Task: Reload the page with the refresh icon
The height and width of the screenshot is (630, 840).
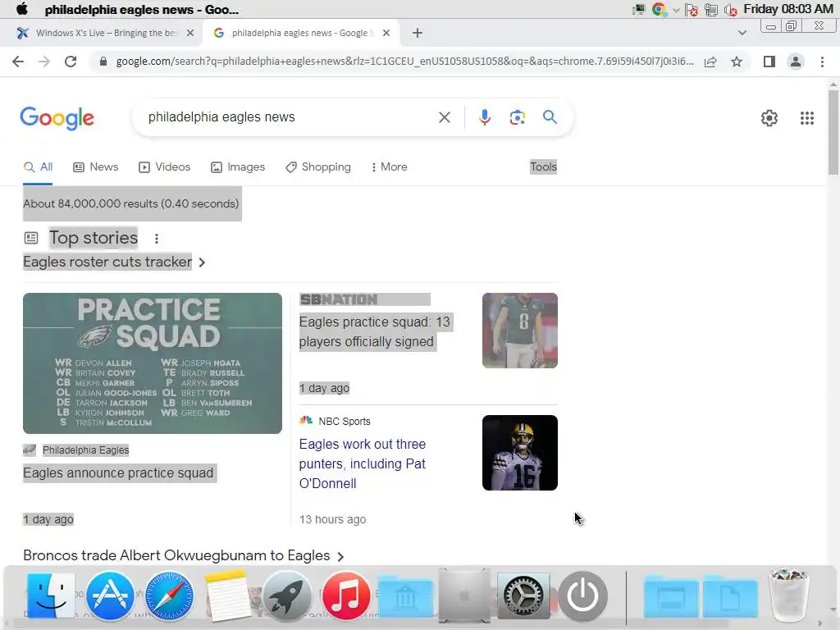Action: pyautogui.click(x=71, y=62)
